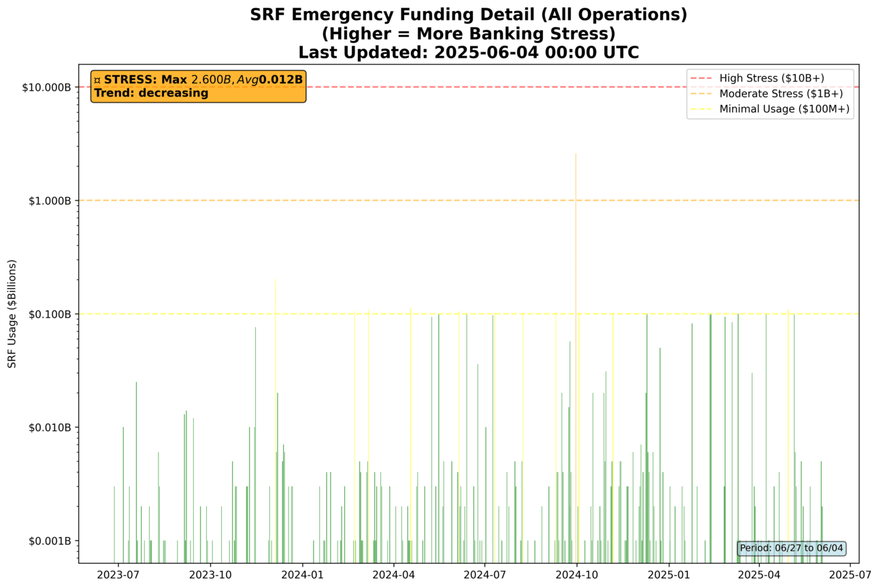
Task: Click the orange Moderate Stress legend line sample
Action: (x=701, y=93)
